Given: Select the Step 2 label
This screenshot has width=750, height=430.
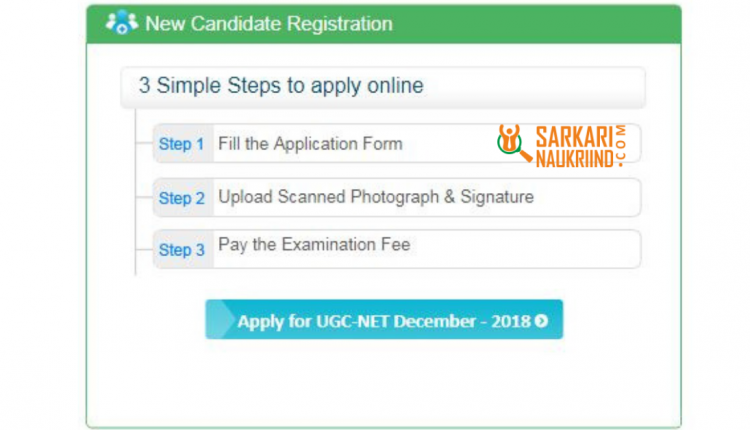Looking at the screenshot, I should (181, 198).
